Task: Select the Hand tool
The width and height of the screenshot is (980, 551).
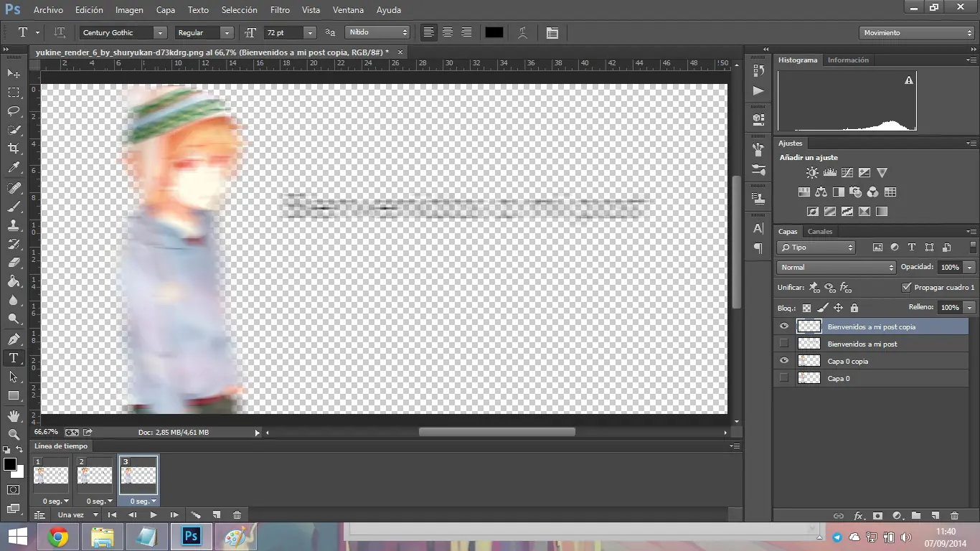Action: click(x=14, y=415)
